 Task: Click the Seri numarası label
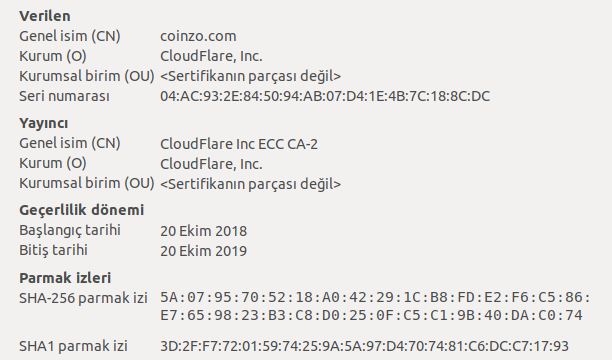point(64,96)
